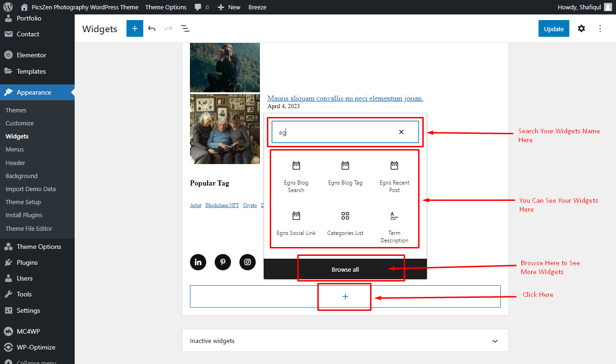Open Theme Setup submenu
Screen dimensions: 616x364
(x=23, y=202)
